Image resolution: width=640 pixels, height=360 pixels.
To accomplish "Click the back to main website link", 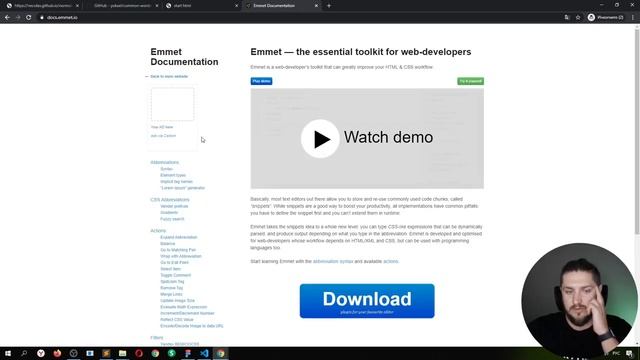I will [x=169, y=76].
